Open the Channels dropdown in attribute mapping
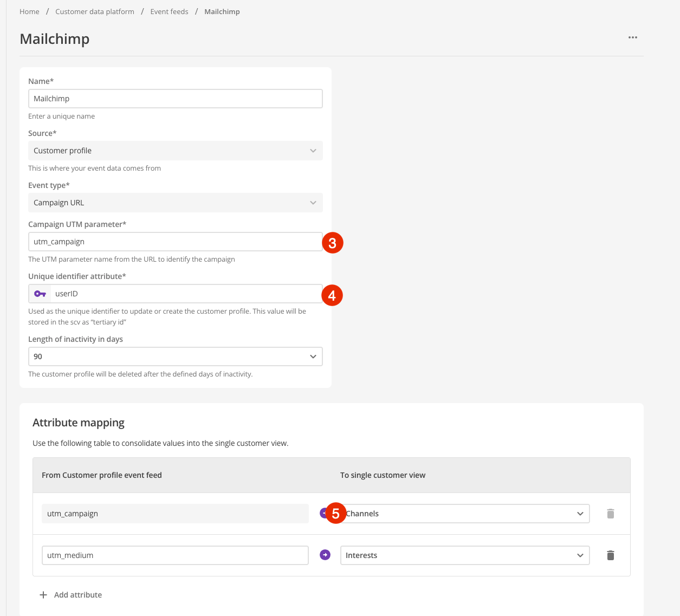Image resolution: width=680 pixels, height=616 pixels. [x=465, y=513]
